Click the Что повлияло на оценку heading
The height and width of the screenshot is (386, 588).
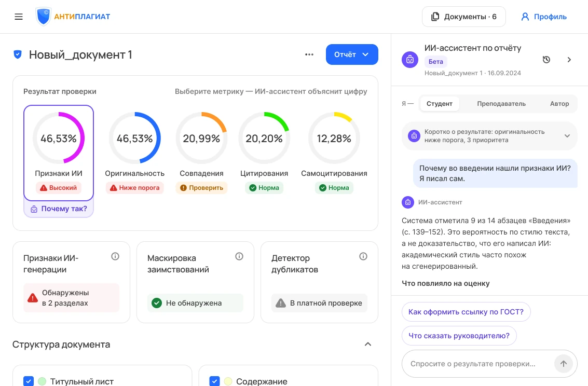coord(445,283)
